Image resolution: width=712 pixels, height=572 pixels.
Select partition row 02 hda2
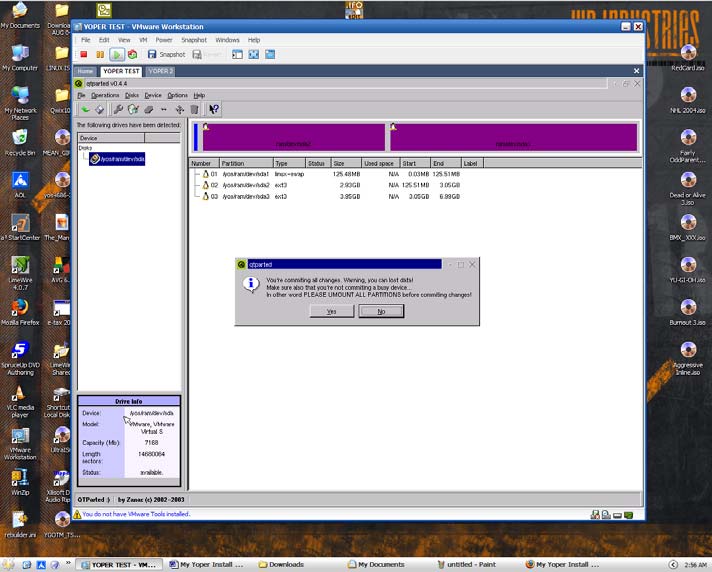pos(327,185)
